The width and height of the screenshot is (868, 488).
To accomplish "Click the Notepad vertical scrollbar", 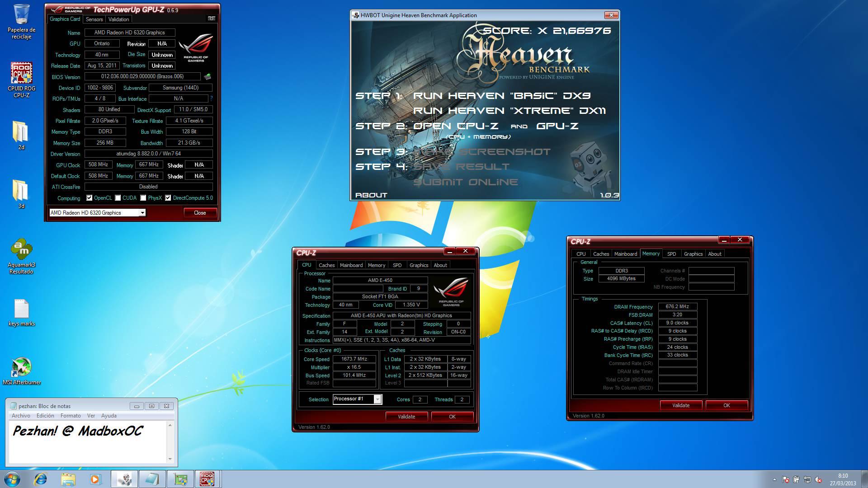I will (170, 442).
